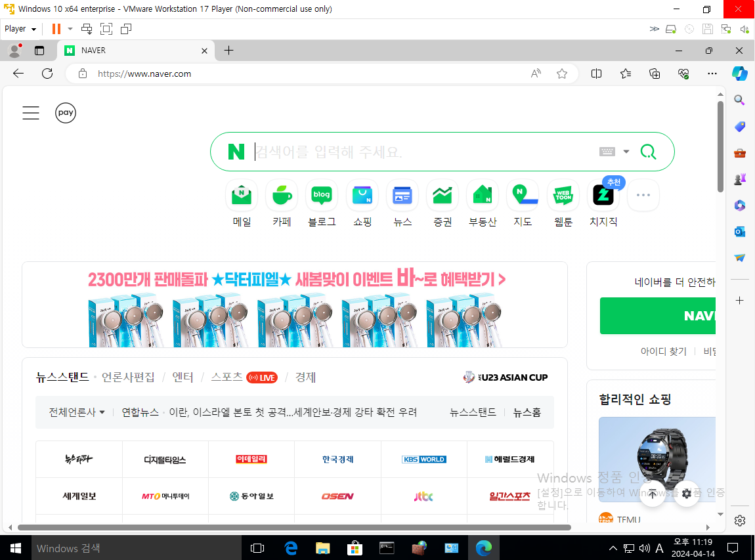755x560 pixels.
Task: Open the Windows Start button
Action: pyautogui.click(x=15, y=548)
